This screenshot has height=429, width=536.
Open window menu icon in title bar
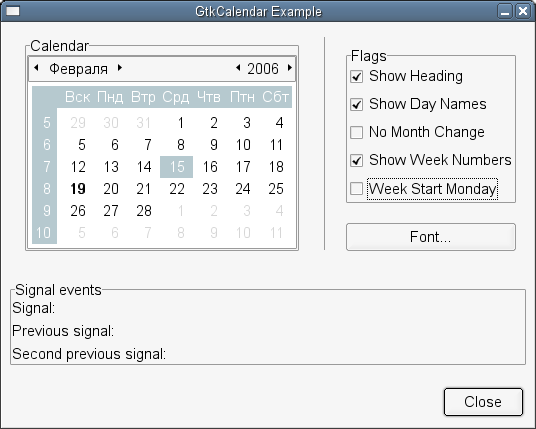click(x=13, y=11)
